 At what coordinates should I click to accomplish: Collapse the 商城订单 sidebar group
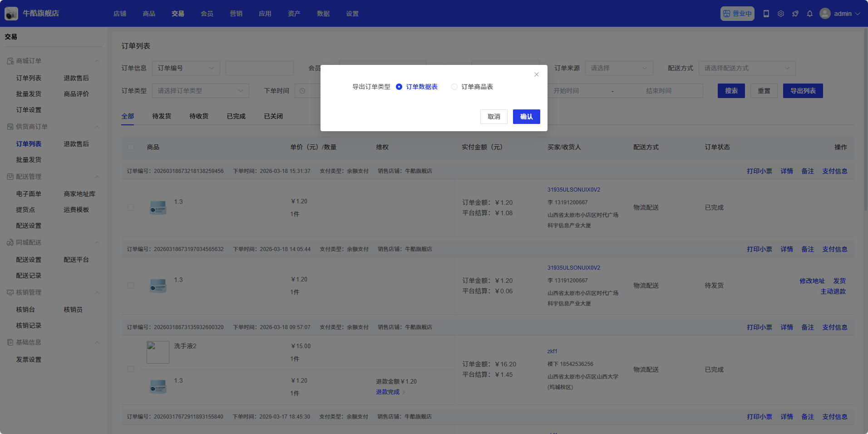pyautogui.click(x=97, y=61)
